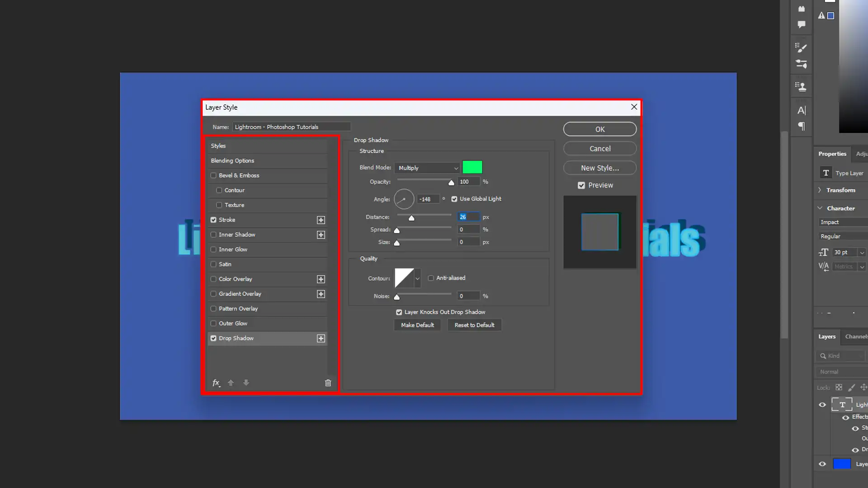868x488 pixels.
Task: Open the Contour picker dropdown arrow
Action: tap(417, 278)
